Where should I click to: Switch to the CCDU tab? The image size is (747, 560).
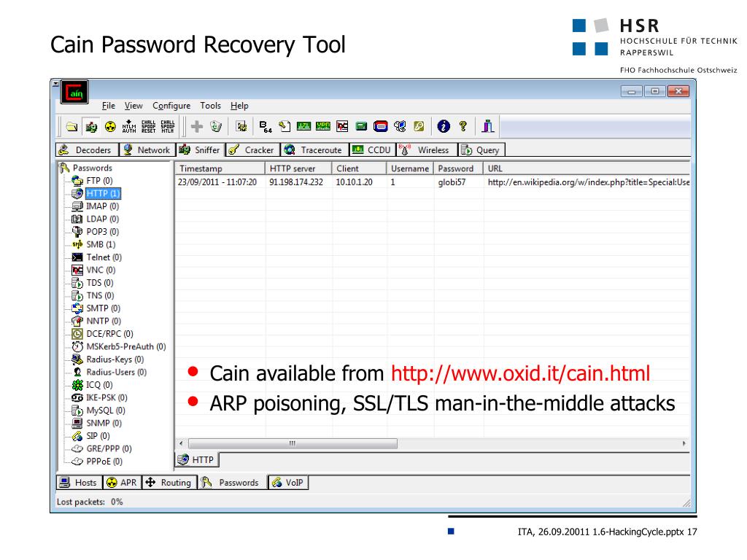pos(372,150)
